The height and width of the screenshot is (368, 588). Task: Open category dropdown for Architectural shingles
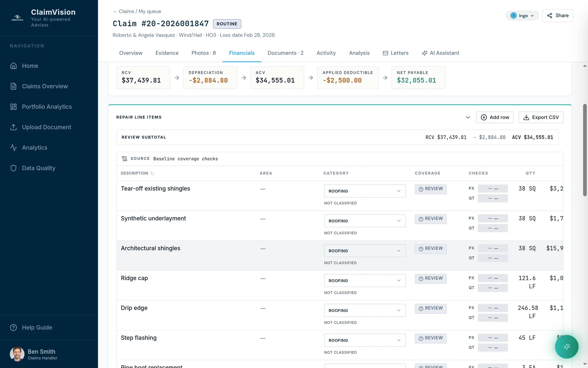[365, 251]
